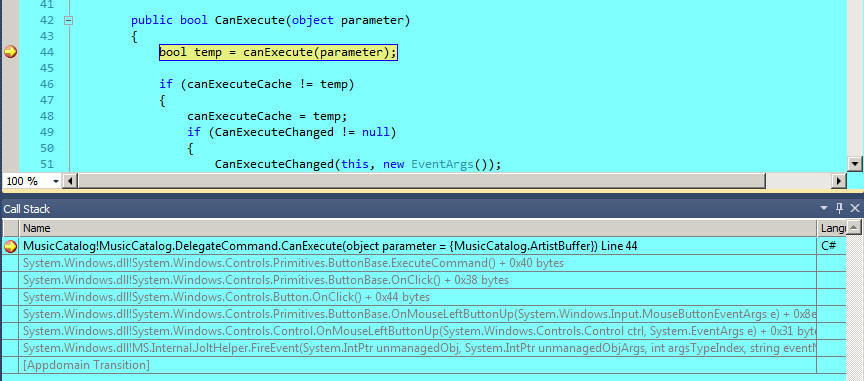Click horizontal scrollbar right arrow in editor
864x381 pixels.
(839, 181)
